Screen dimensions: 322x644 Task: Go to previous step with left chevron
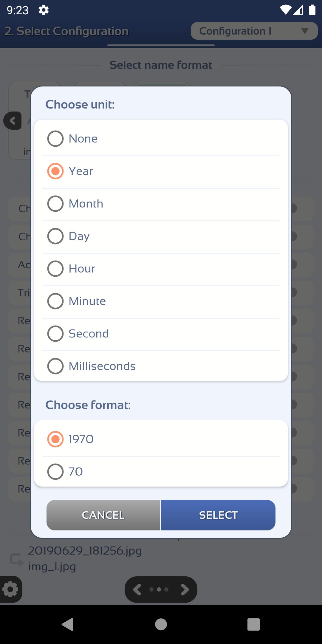(x=137, y=589)
